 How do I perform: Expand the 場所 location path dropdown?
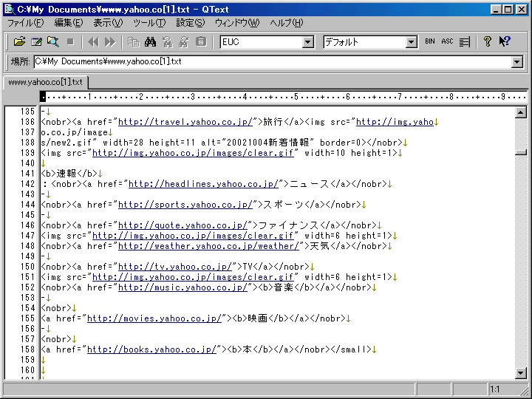click(517, 62)
